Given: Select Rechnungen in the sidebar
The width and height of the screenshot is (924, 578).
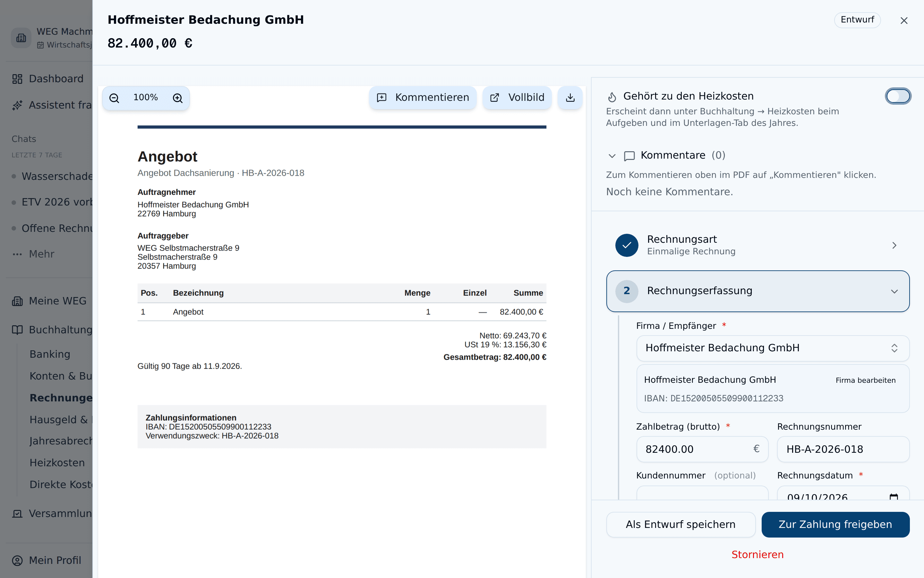Looking at the screenshot, I should pos(61,398).
